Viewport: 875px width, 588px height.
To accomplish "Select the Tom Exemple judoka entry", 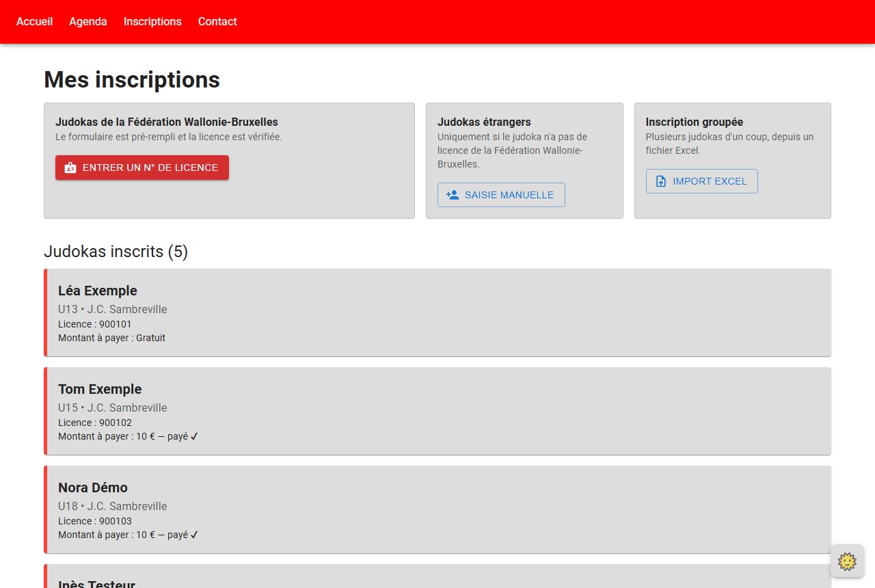I will coord(437,411).
